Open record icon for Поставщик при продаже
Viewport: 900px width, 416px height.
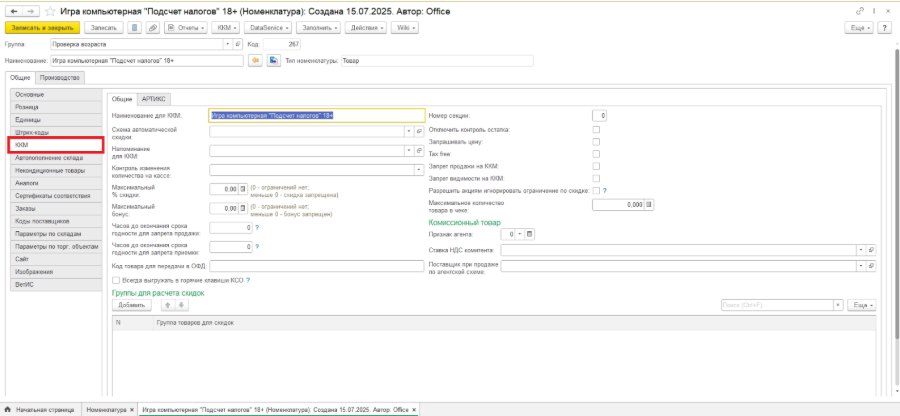coord(871,266)
